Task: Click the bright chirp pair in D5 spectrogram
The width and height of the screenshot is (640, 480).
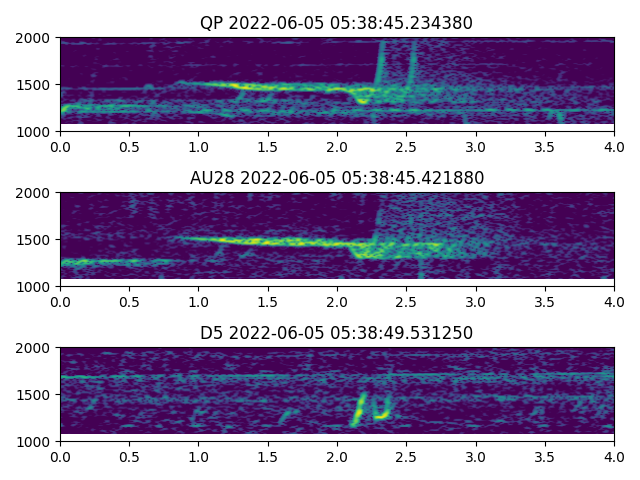Action: (x=370, y=407)
